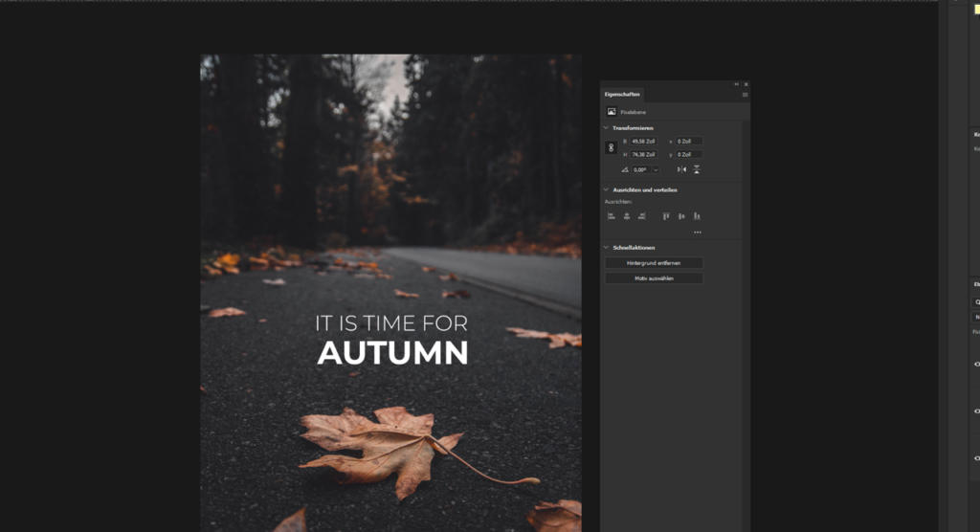Click the width (B) input field
Image resolution: width=980 pixels, height=532 pixels.
[x=643, y=142]
